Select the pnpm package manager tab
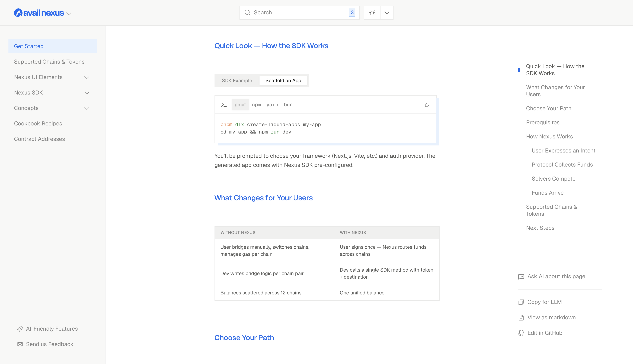The height and width of the screenshot is (364, 633). 240,105
